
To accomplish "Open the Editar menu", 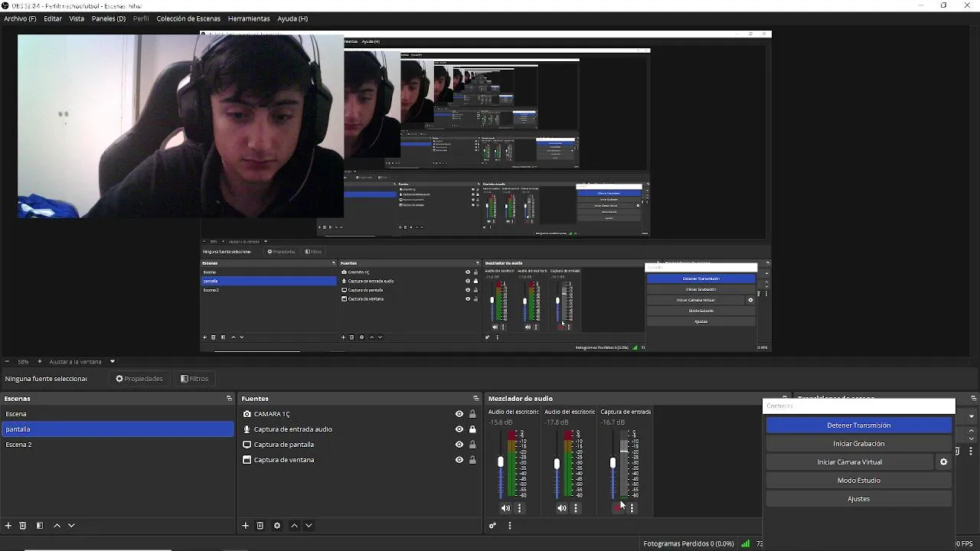I will pyautogui.click(x=53, y=18).
